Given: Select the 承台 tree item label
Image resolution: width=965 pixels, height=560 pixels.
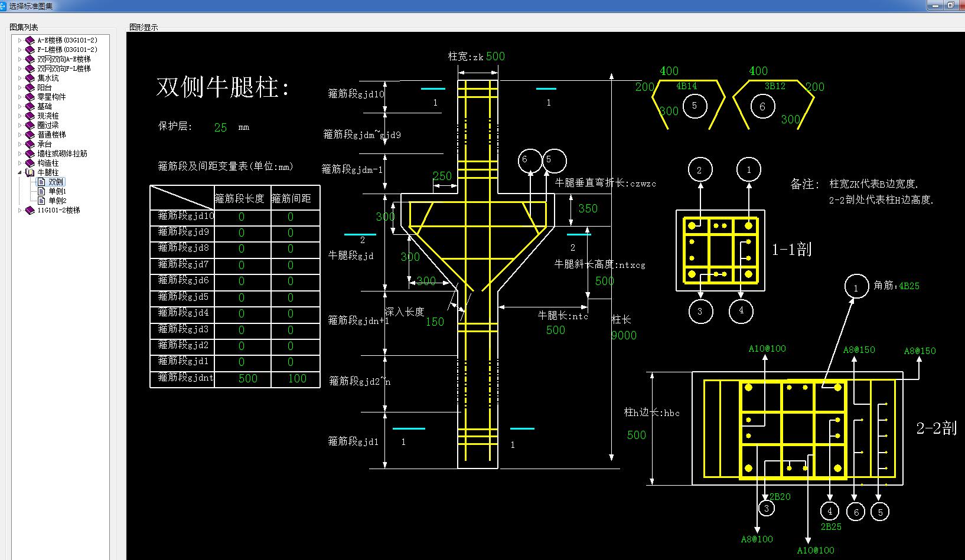Looking at the screenshot, I should click(44, 144).
